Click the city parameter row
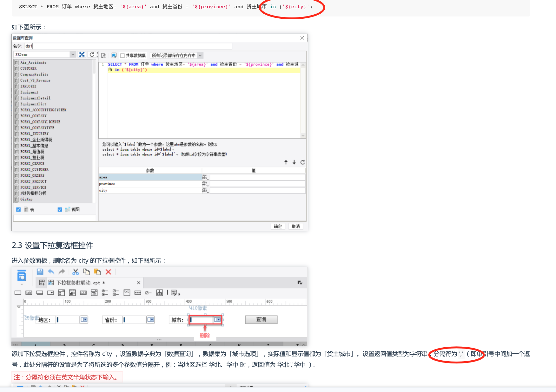 (x=150, y=191)
